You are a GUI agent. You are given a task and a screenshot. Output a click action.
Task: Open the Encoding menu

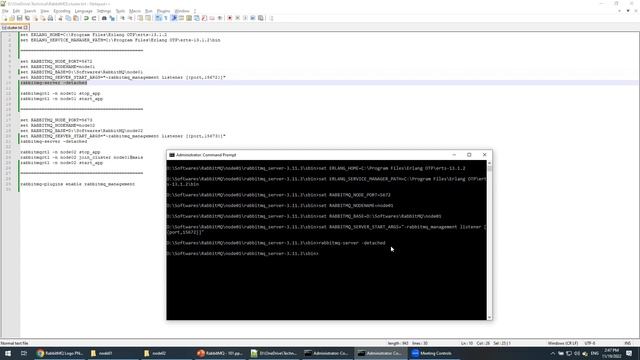click(62, 11)
